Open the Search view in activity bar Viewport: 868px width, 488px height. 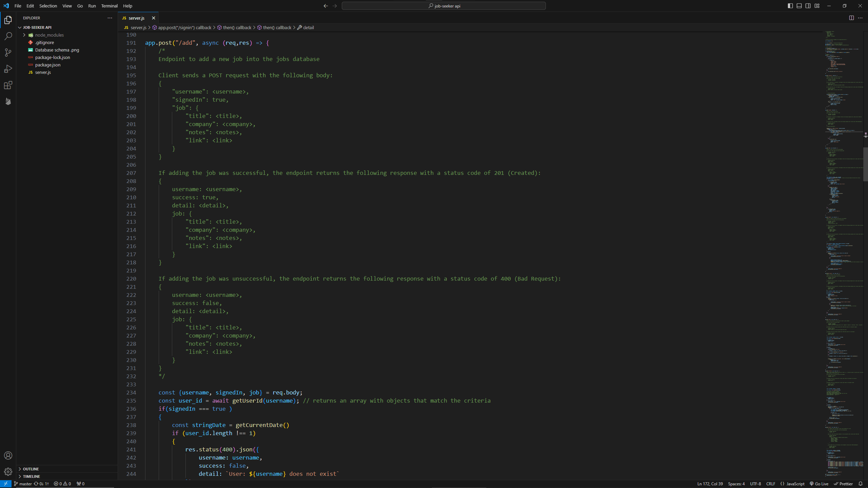coord(8,36)
